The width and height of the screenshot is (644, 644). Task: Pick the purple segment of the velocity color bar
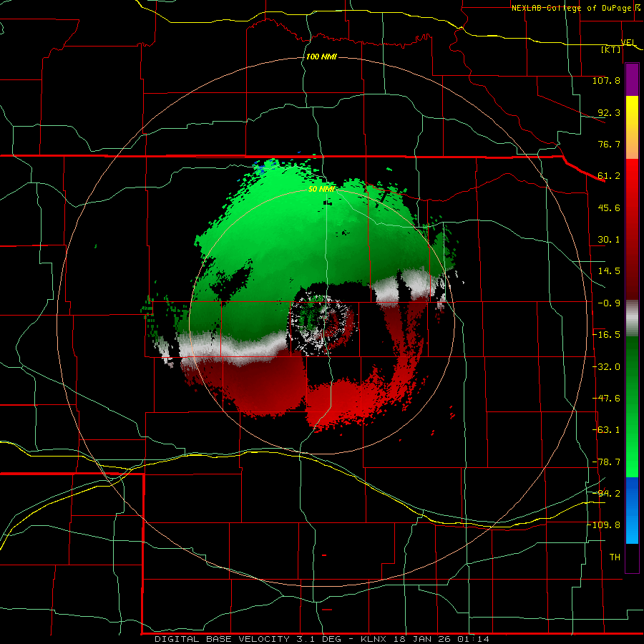(632, 80)
